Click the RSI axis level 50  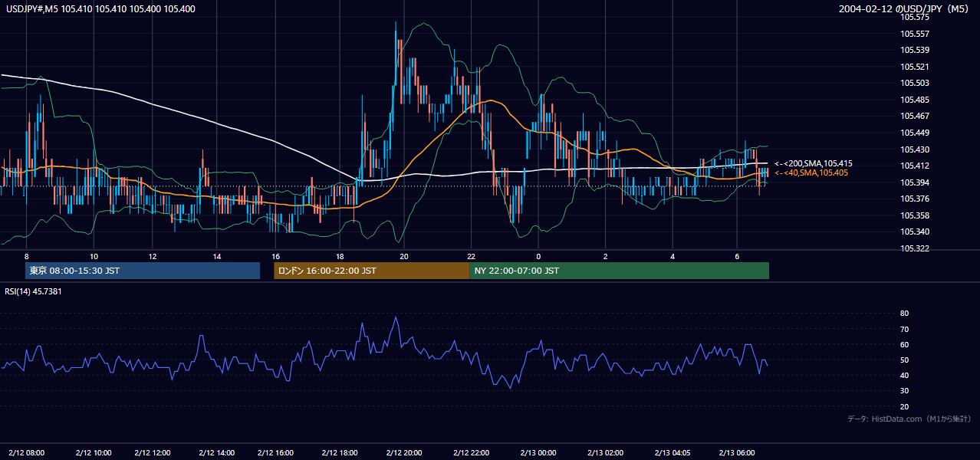pyautogui.click(x=904, y=360)
